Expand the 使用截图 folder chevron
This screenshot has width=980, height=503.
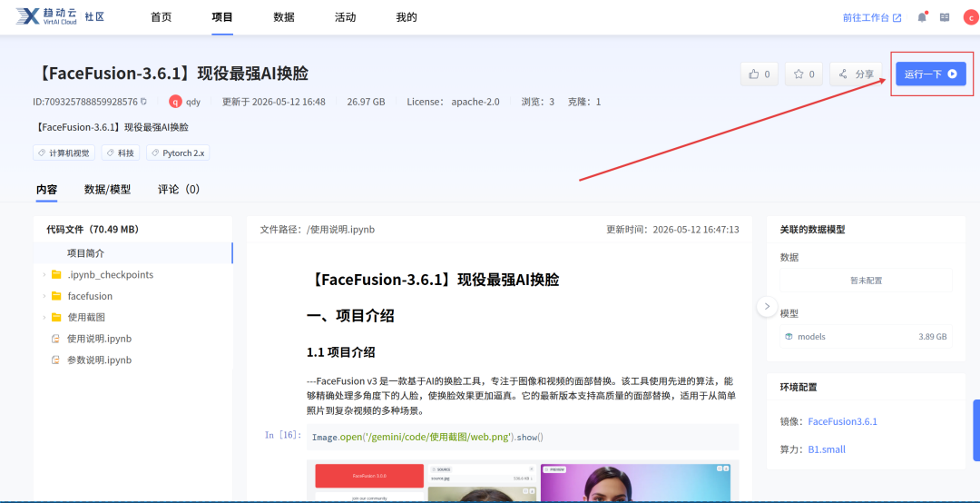pyautogui.click(x=44, y=317)
